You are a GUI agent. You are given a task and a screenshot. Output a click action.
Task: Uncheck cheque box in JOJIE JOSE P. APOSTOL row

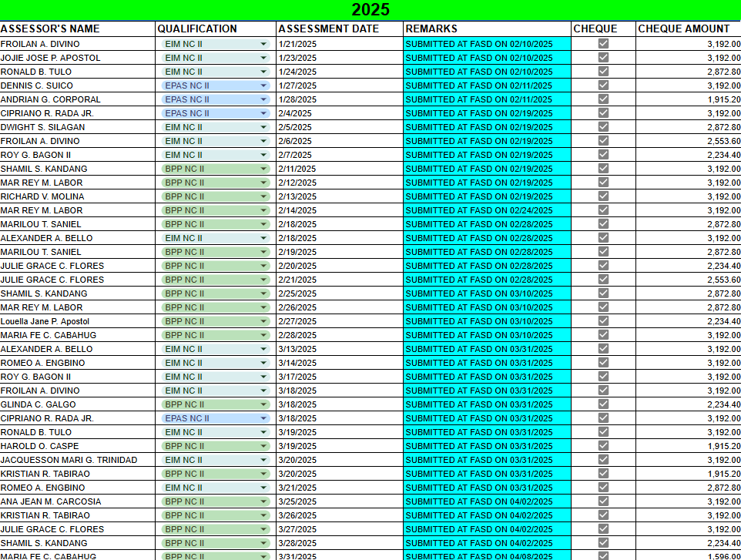[603, 57]
